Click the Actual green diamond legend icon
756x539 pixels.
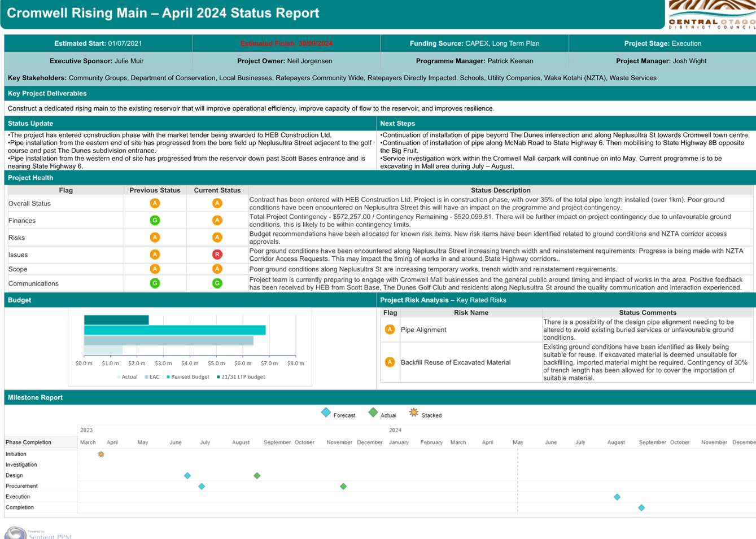(373, 413)
